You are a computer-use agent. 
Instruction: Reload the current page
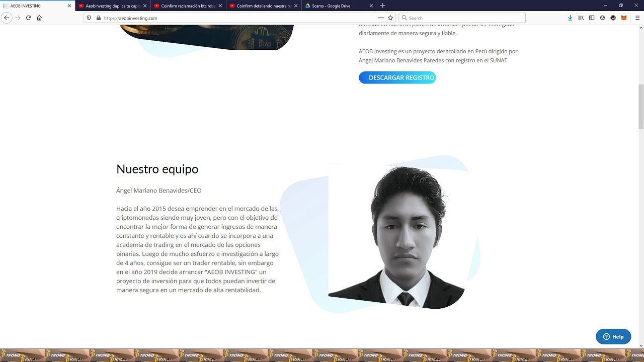point(29,18)
